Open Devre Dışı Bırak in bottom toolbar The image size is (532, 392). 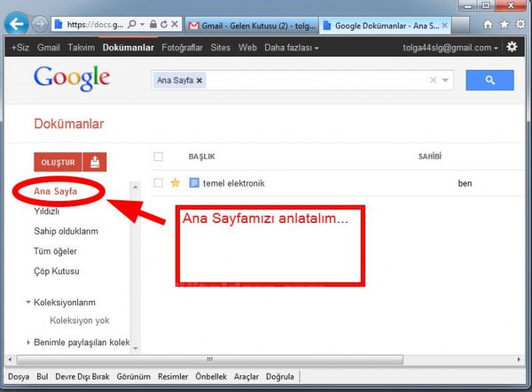click(82, 377)
